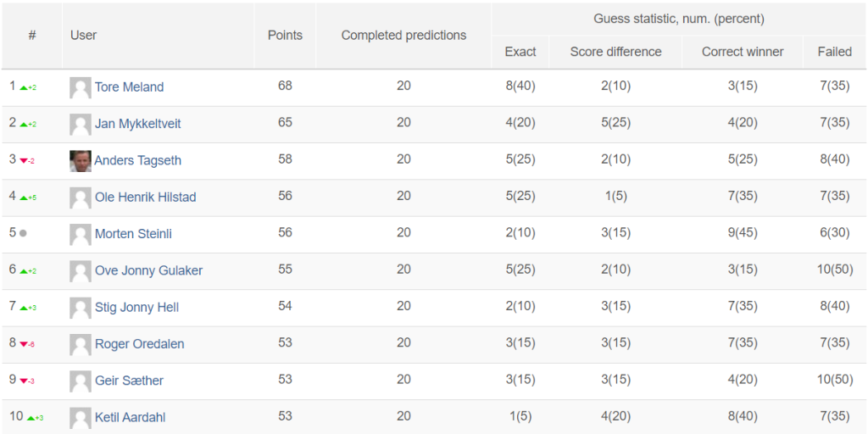This screenshot has width=868, height=434.
Task: Open Geir Sæther's profile link
Action: click(129, 381)
